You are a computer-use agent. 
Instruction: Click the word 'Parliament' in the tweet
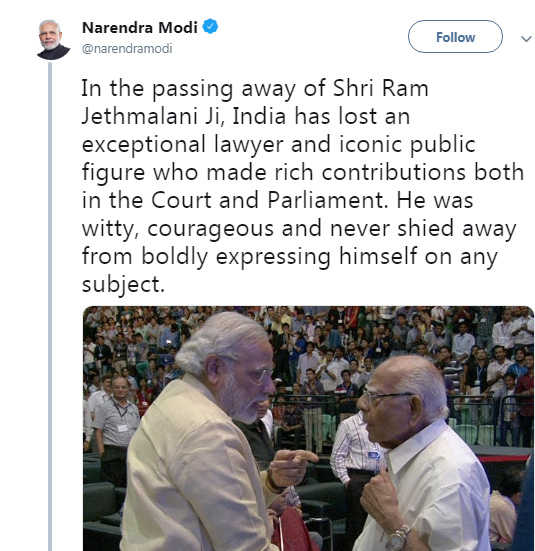point(328,201)
